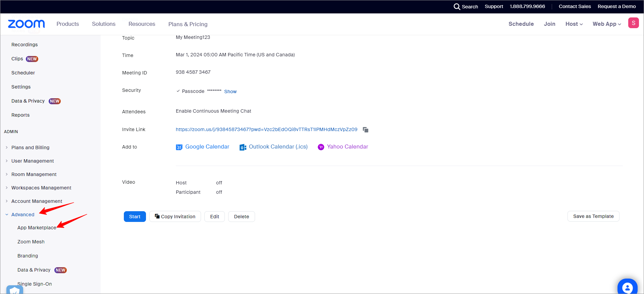Start the meeting

[x=135, y=217]
